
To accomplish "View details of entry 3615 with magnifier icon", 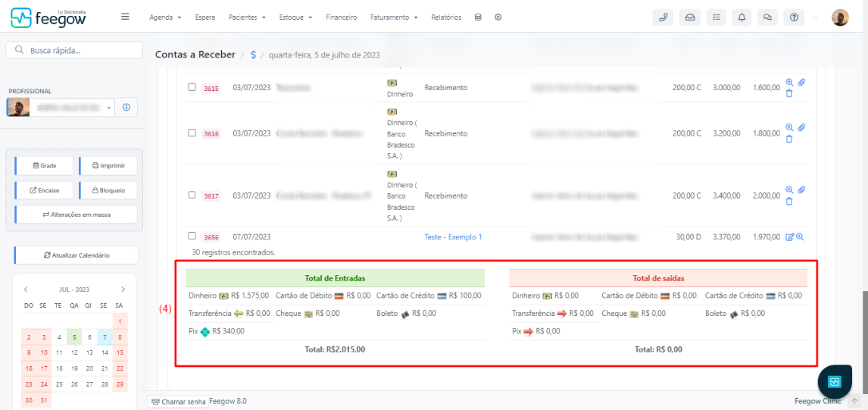I will tap(789, 82).
